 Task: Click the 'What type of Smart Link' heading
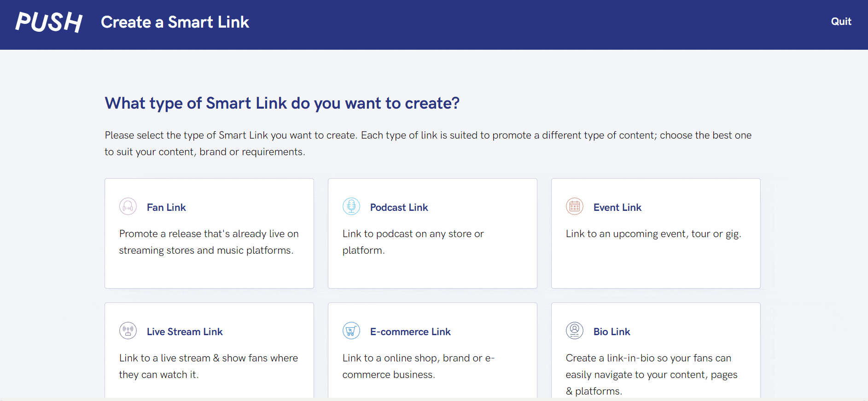click(x=282, y=103)
